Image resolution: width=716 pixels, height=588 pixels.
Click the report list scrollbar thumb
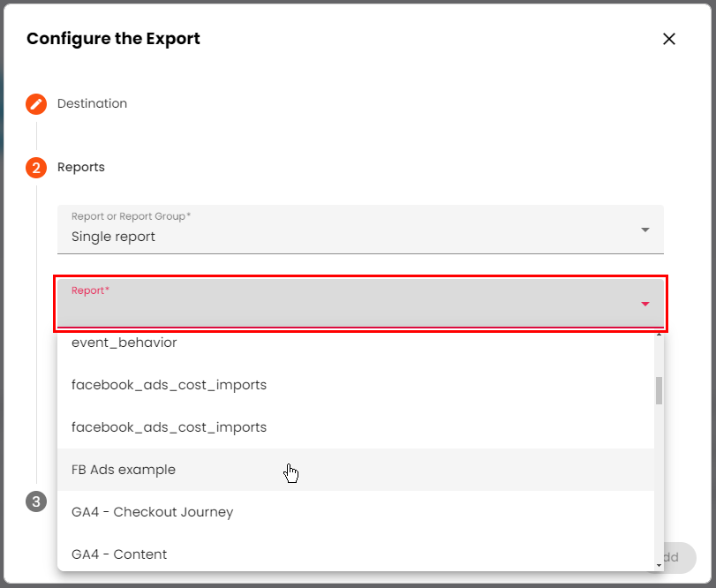click(x=659, y=389)
